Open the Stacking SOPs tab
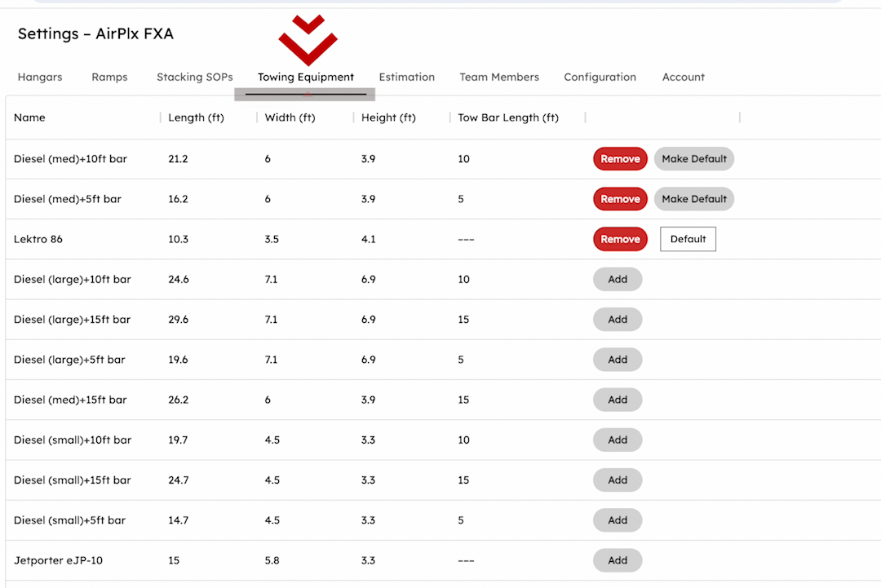Screen dimensions: 881x588 (x=195, y=77)
